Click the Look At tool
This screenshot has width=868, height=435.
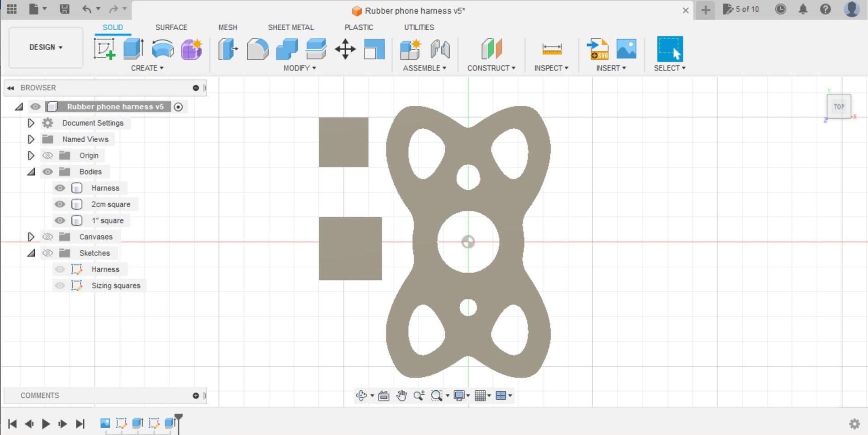pyautogui.click(x=384, y=396)
